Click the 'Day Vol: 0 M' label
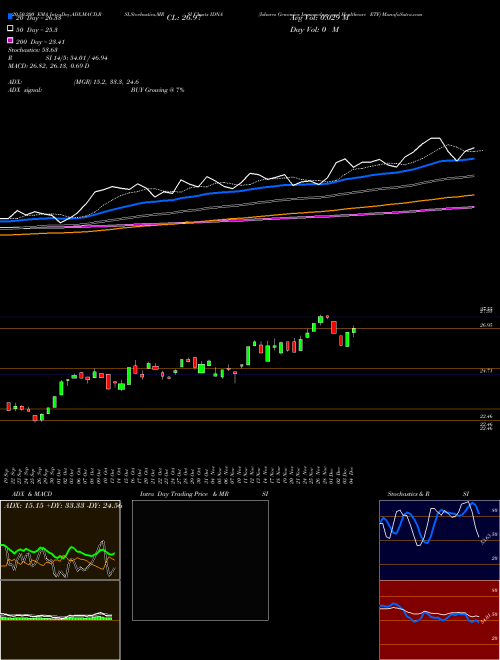Image resolution: width=500 pixels, height=660 pixels. 314,29
